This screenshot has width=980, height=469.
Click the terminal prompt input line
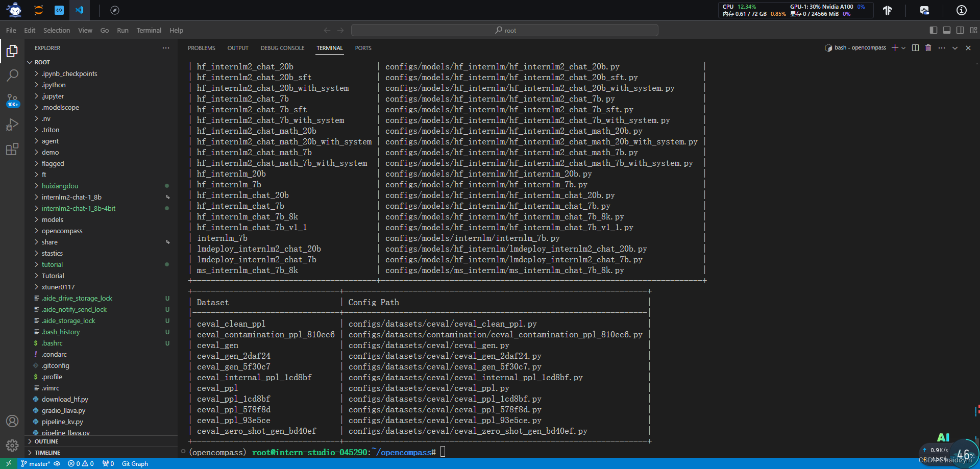[443, 452]
